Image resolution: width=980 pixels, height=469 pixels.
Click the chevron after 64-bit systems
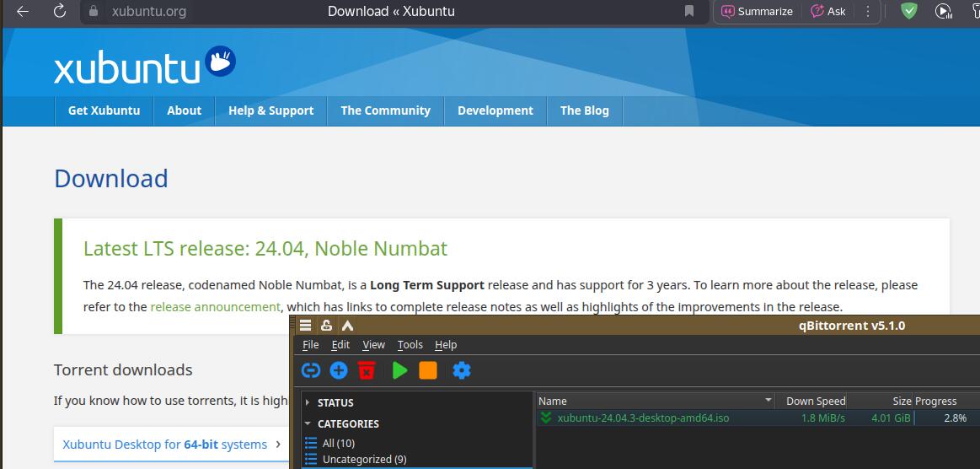tap(278, 445)
